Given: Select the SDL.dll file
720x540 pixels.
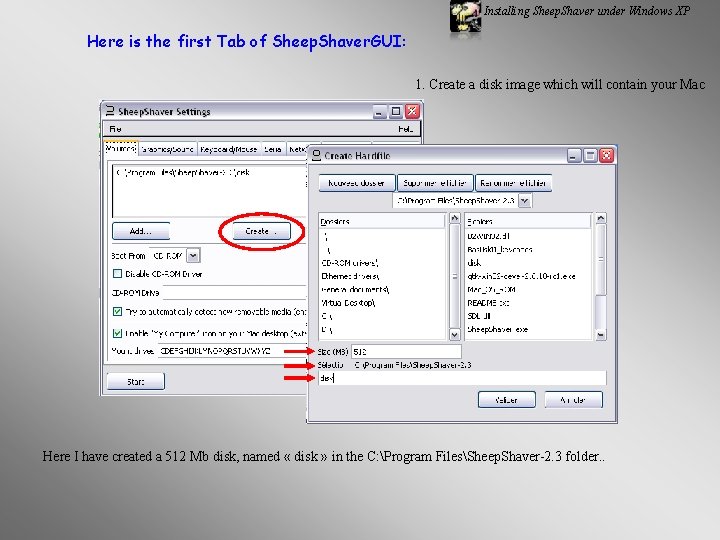Looking at the screenshot, I should (479, 316).
